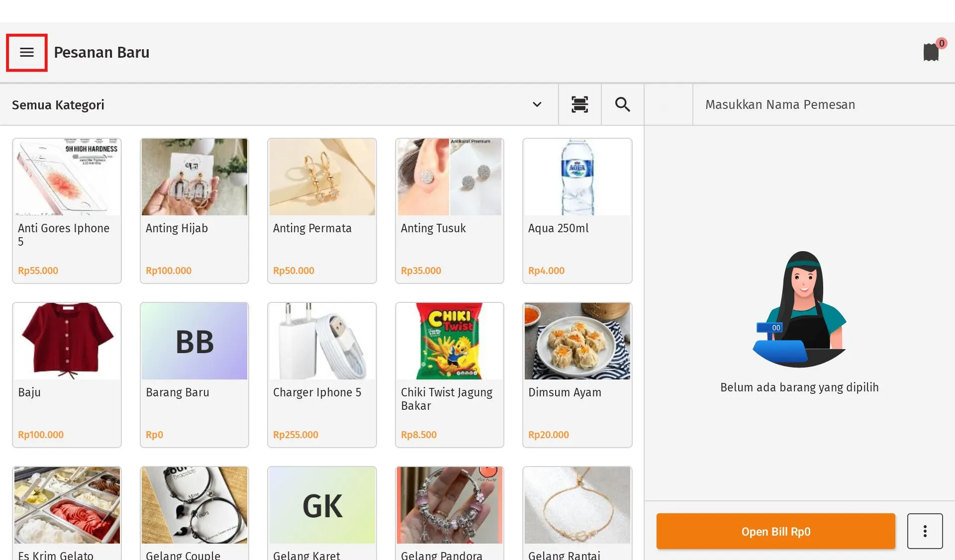Open the saved bills bookmark icon

click(x=931, y=52)
